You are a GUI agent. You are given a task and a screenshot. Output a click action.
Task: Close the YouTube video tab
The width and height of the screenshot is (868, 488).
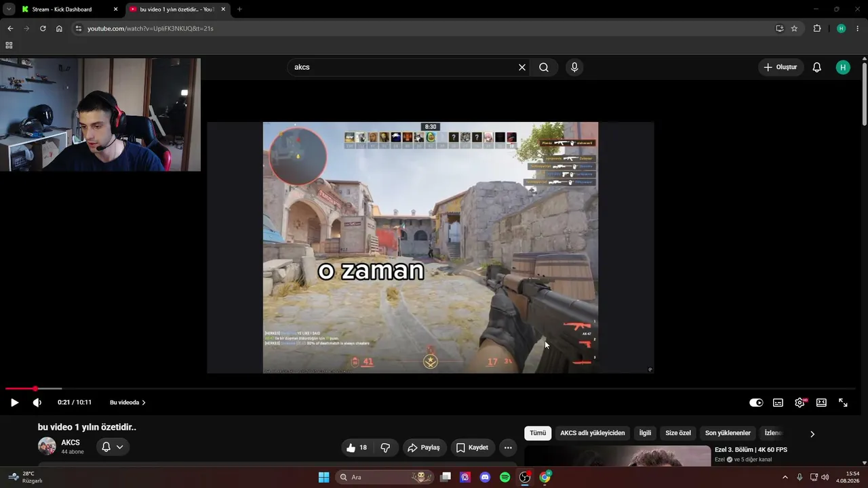coord(223,9)
